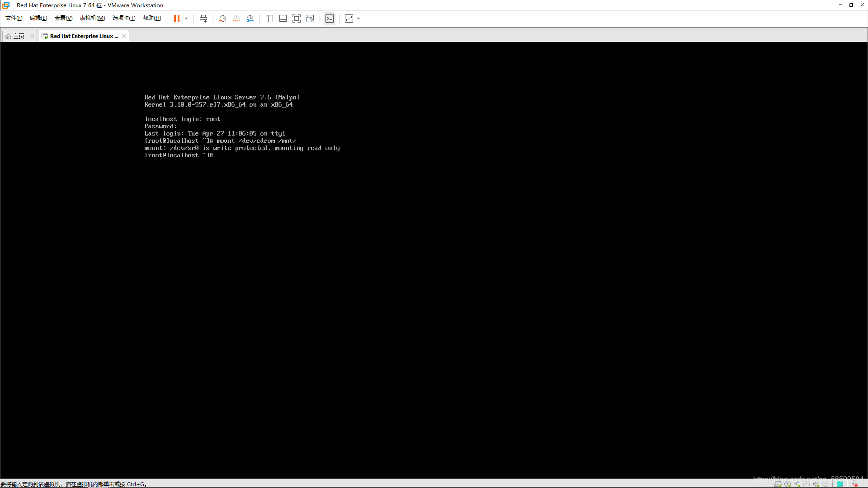868x488 pixels.
Task: Click the 'Red Hat Enterprise Linux Server 7.6' line
Action: point(222,98)
